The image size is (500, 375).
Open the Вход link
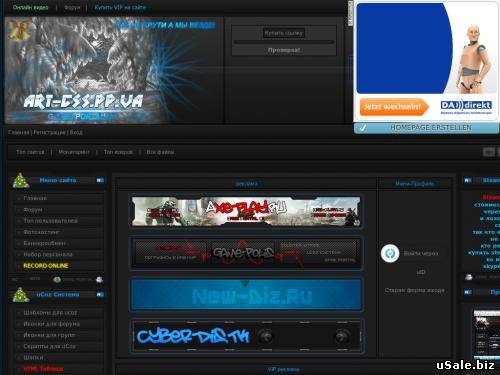tap(76, 132)
